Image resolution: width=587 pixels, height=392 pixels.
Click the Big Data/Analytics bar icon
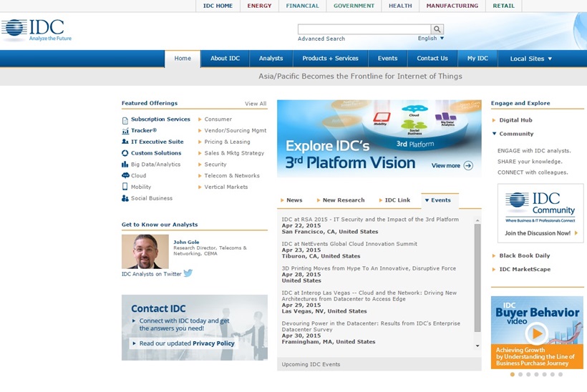point(125,165)
